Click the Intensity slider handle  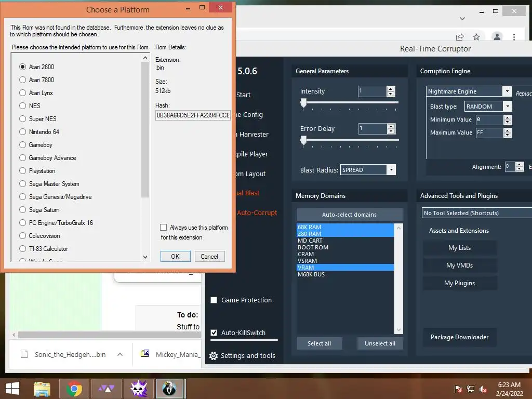pyautogui.click(x=303, y=103)
